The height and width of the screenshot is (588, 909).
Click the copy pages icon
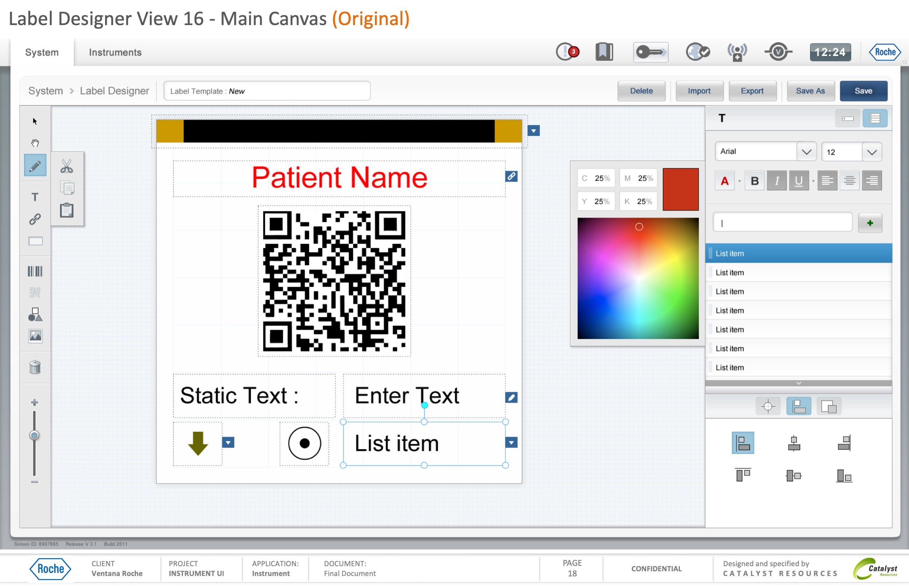67,188
